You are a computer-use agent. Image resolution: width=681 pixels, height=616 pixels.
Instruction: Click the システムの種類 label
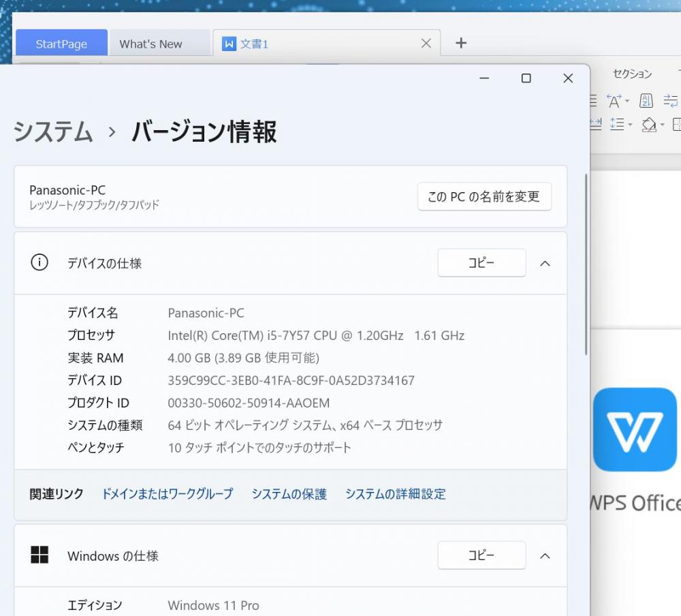[105, 425]
